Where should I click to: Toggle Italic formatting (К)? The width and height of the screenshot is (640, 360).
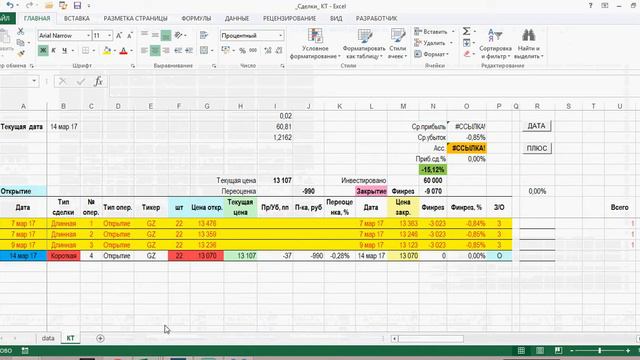pyautogui.click(x=53, y=51)
